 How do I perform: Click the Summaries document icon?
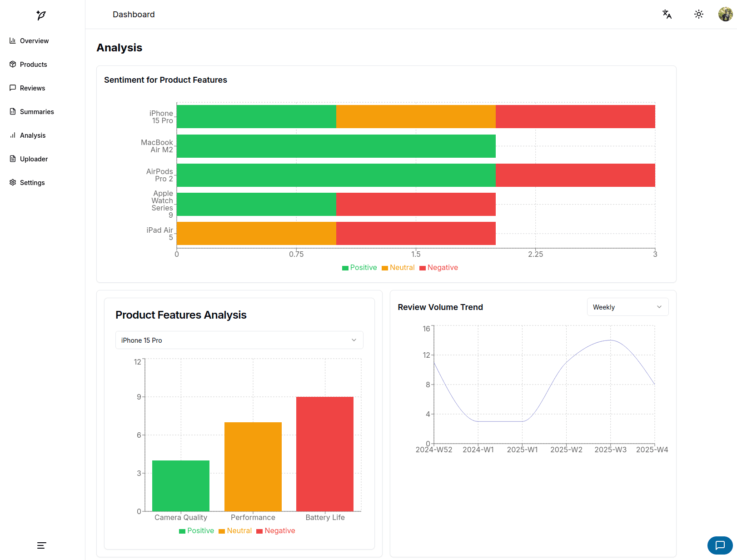(13, 111)
